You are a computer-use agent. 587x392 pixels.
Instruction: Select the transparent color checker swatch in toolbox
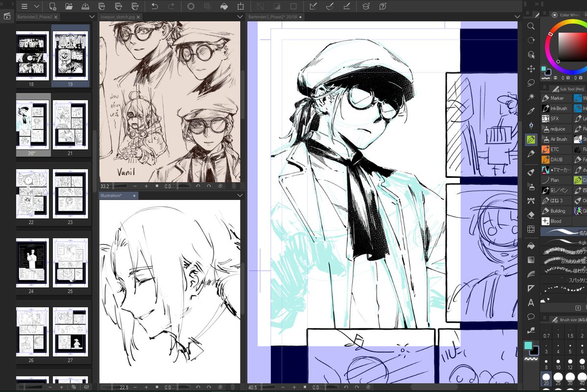(x=531, y=359)
